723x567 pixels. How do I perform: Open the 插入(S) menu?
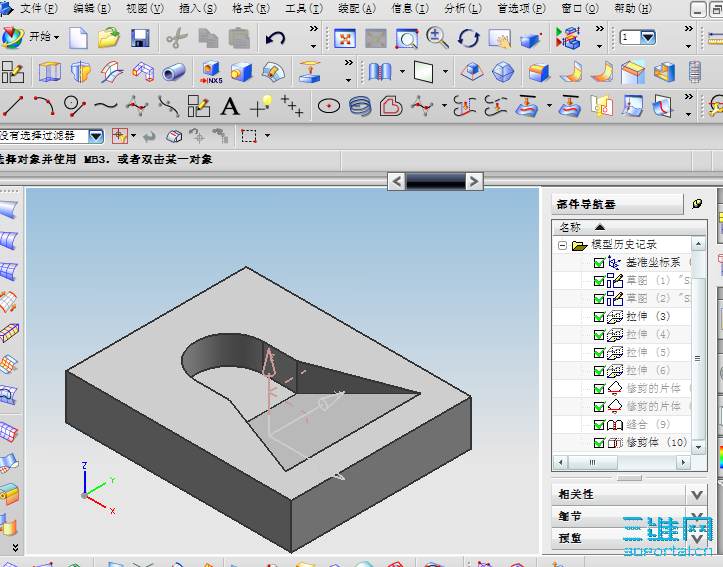(x=198, y=8)
